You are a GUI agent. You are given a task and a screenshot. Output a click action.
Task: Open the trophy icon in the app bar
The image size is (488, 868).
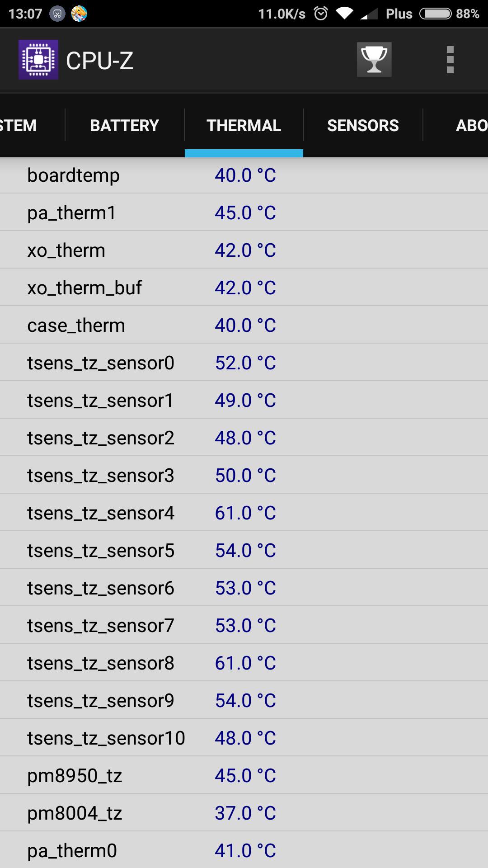point(374,60)
